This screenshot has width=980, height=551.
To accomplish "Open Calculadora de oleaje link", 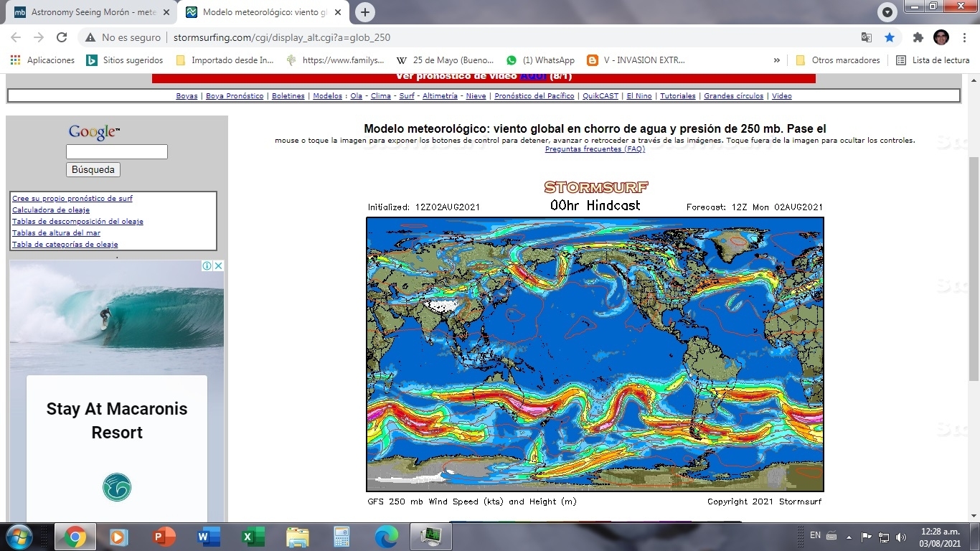I will point(51,209).
